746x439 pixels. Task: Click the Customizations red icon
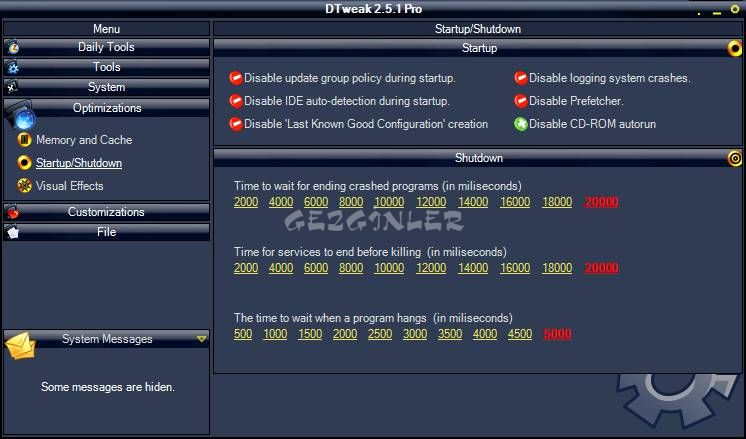click(x=13, y=212)
